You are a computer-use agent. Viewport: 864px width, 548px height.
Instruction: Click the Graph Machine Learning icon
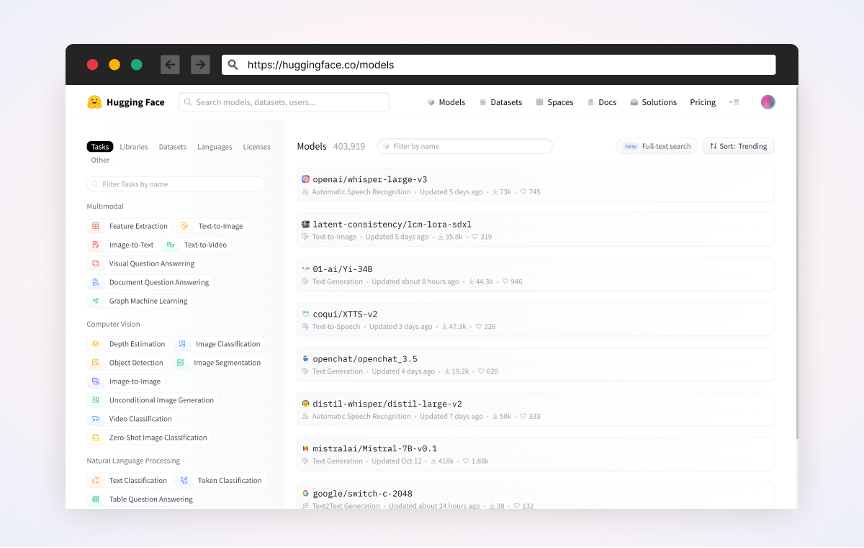[x=96, y=301]
